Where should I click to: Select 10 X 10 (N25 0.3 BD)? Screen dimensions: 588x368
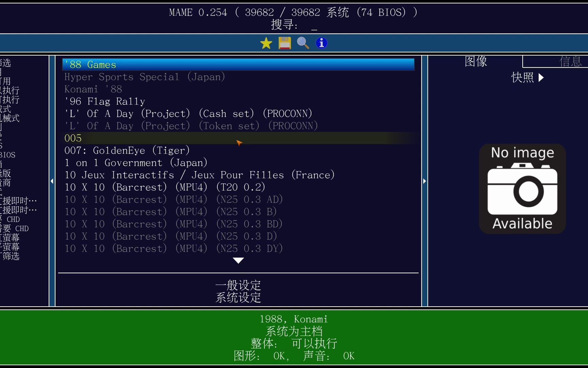238,224
